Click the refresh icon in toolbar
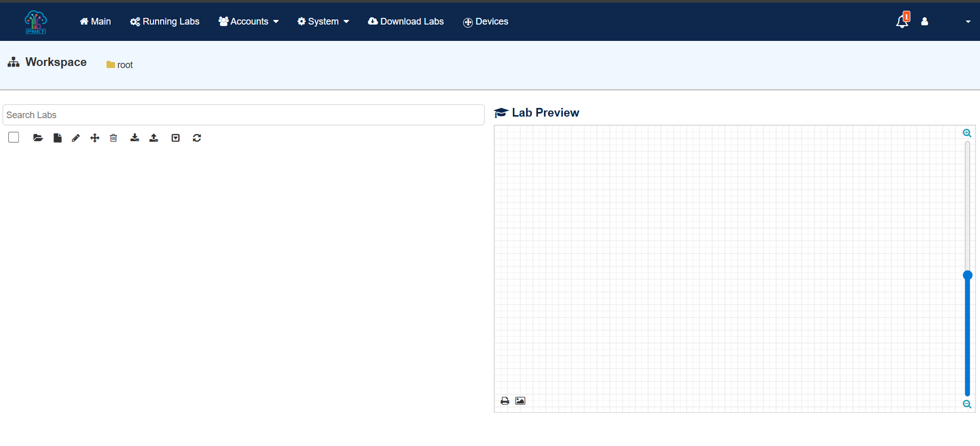The width and height of the screenshot is (980, 446). click(x=197, y=138)
